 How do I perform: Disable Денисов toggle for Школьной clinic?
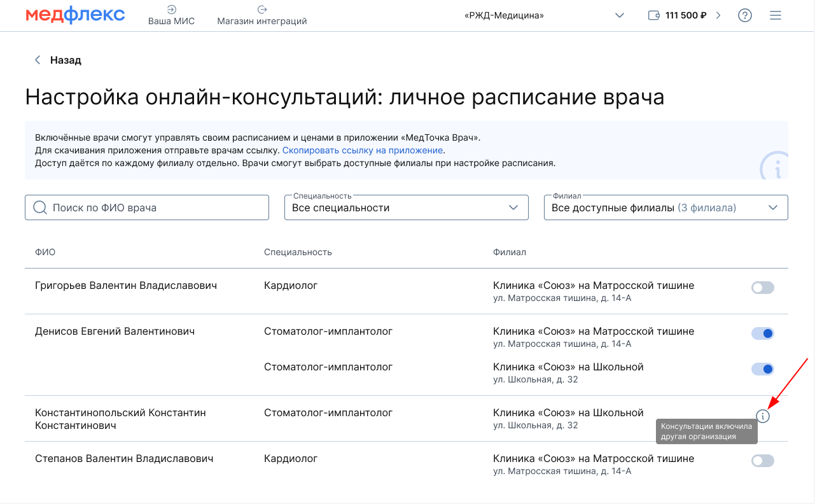pyautogui.click(x=763, y=369)
